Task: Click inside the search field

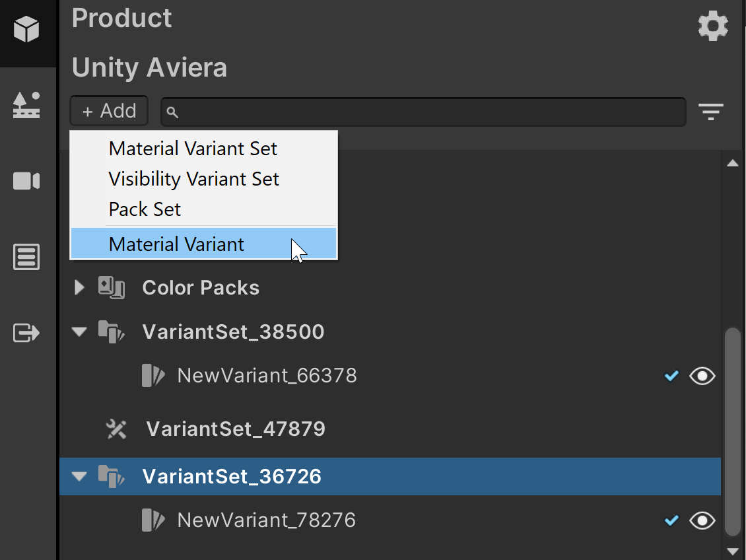Action: pos(423,112)
